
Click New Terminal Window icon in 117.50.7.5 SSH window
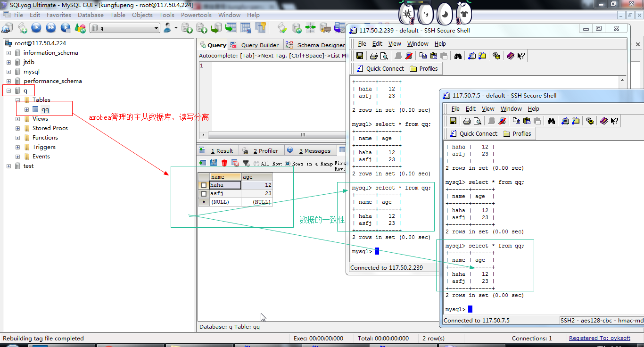tap(565, 121)
